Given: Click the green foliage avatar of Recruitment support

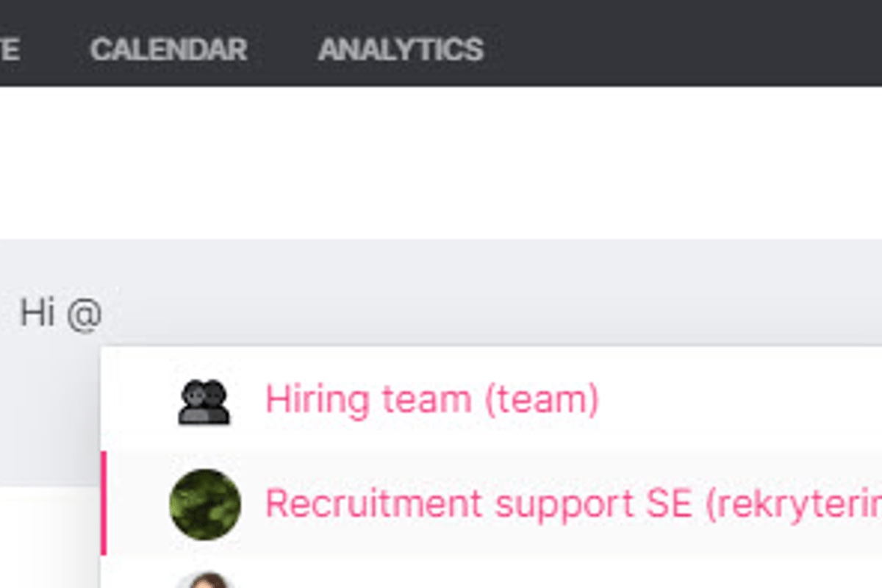Looking at the screenshot, I should [205, 504].
